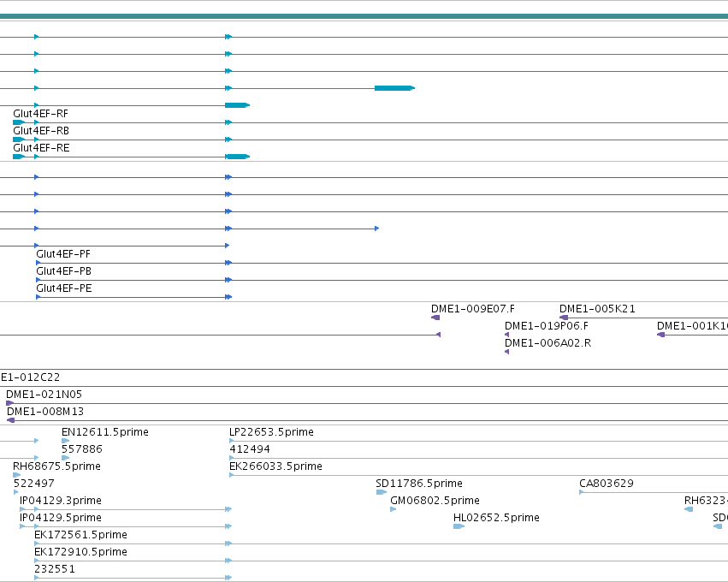Viewport: 728px width, 582px height.
Task: Select the partially shown E1-012C22 clone label
Action: coord(30,377)
